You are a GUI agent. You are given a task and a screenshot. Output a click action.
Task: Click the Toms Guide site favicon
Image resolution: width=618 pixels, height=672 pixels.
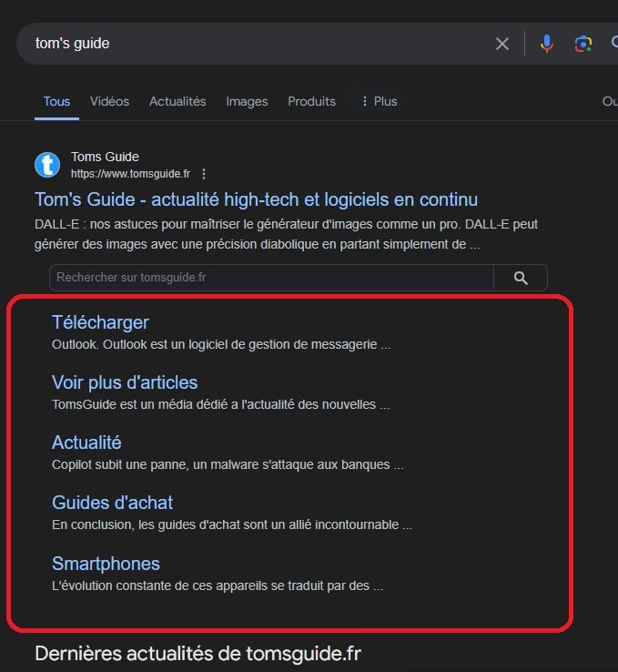point(47,165)
